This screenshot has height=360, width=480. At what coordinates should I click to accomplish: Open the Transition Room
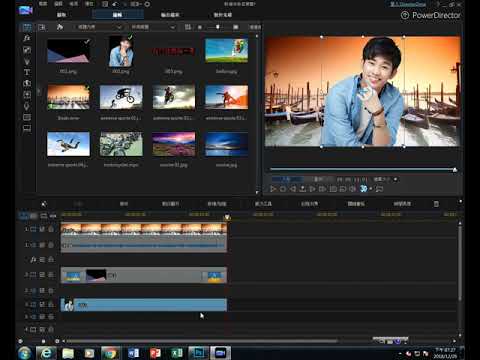pyautogui.click(x=27, y=83)
